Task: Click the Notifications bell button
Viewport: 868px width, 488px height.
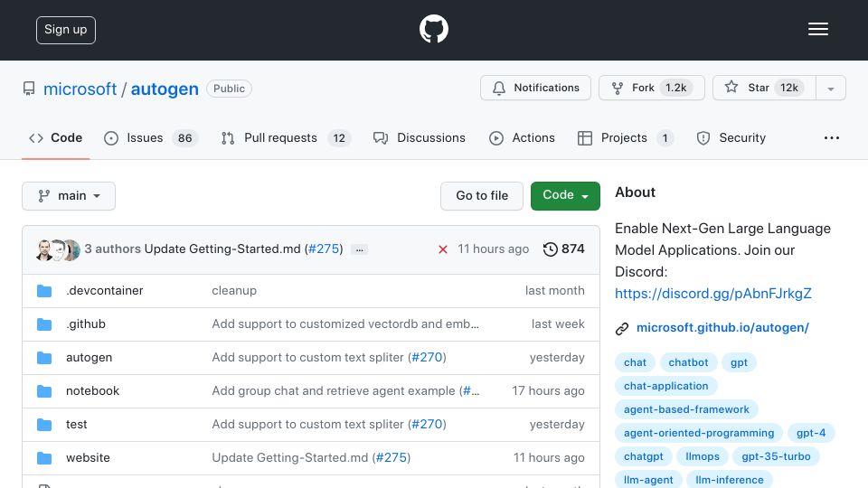Action: pos(535,88)
